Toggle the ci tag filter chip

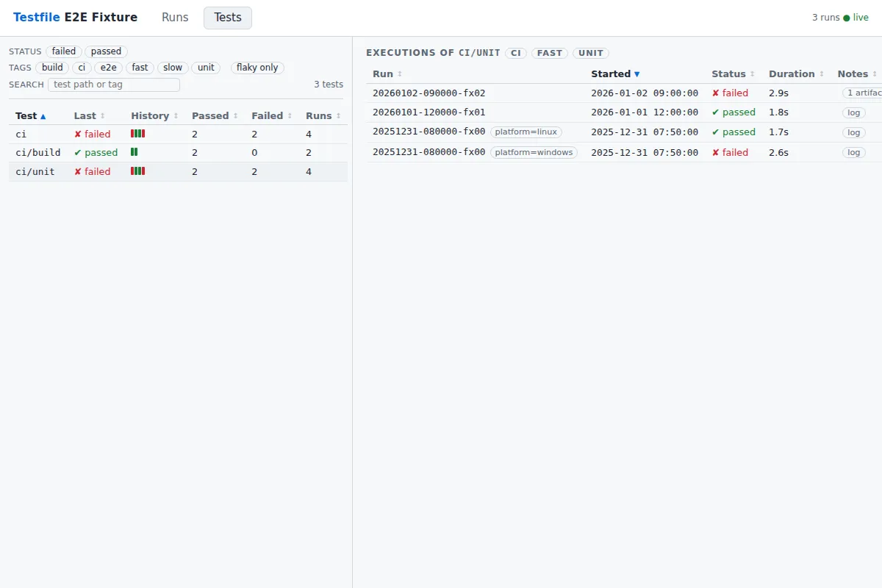[82, 68]
